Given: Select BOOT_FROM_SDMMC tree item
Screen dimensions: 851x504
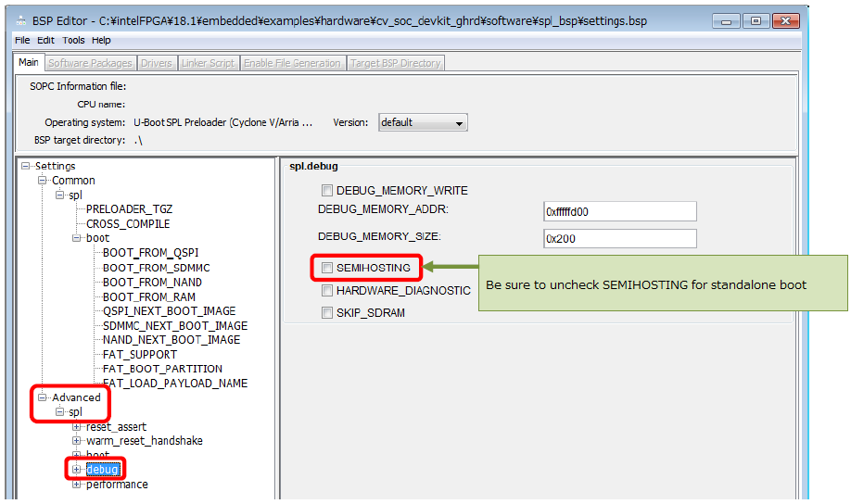Looking at the screenshot, I should tap(157, 268).
